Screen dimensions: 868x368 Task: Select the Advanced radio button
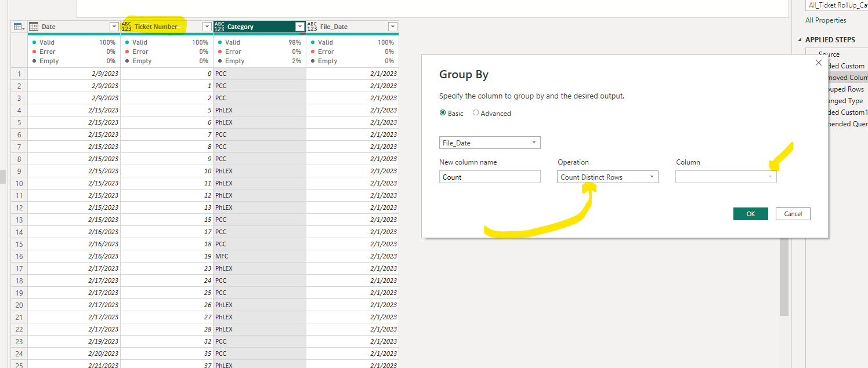pyautogui.click(x=476, y=113)
